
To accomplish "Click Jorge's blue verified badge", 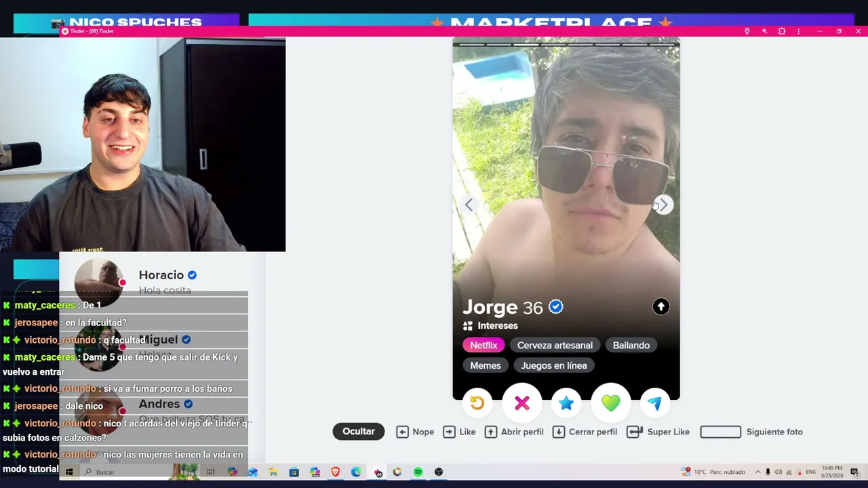I will pos(556,307).
